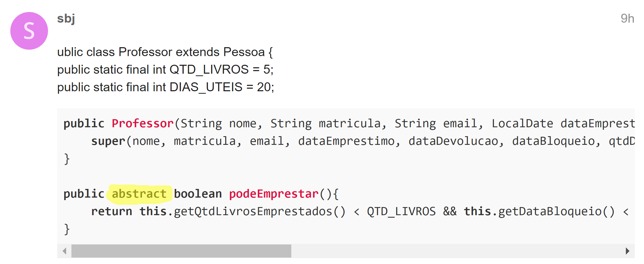
Task: Click the red podeEmprestar method name
Action: point(274,194)
